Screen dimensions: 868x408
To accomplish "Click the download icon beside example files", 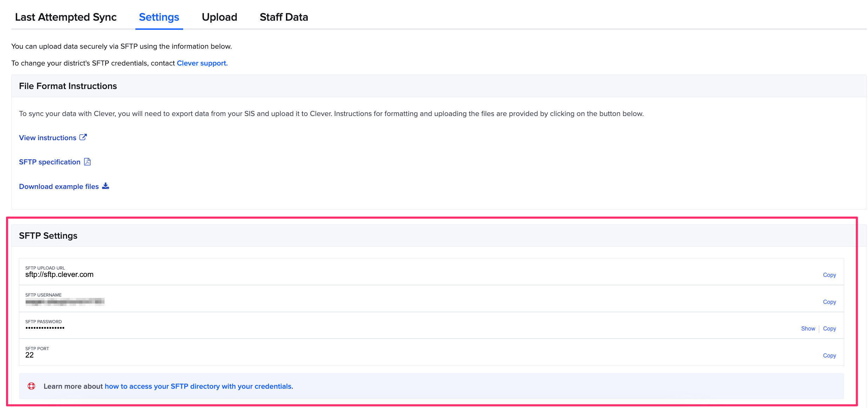I will pos(106,186).
